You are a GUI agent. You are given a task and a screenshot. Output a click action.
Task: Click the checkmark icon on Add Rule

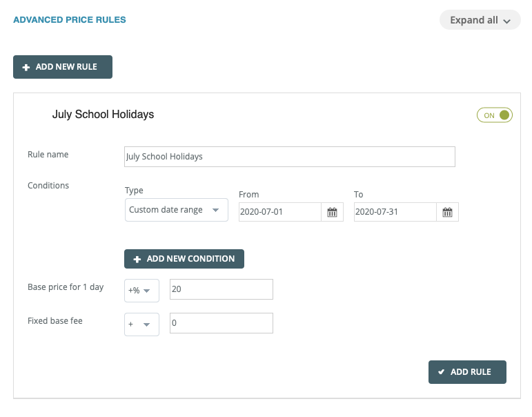[441, 372]
